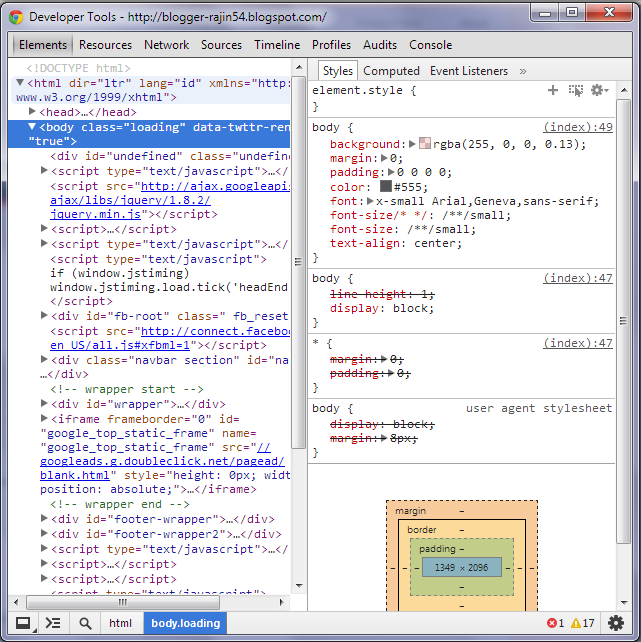Expand background shorthand property triangle
The width and height of the screenshot is (641, 642).
pos(412,144)
